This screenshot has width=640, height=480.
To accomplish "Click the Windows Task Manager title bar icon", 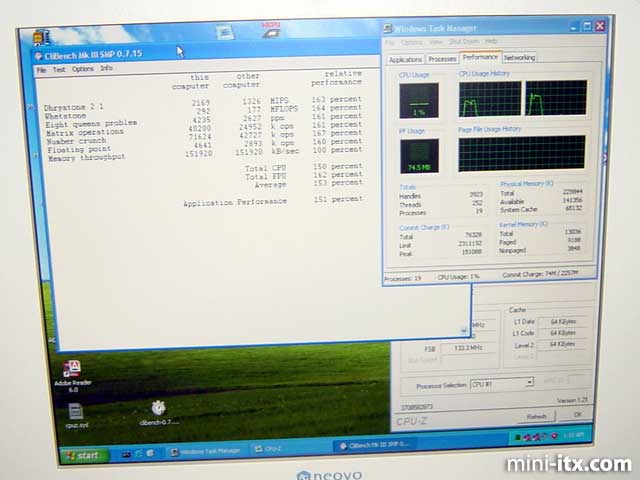I will (x=388, y=28).
